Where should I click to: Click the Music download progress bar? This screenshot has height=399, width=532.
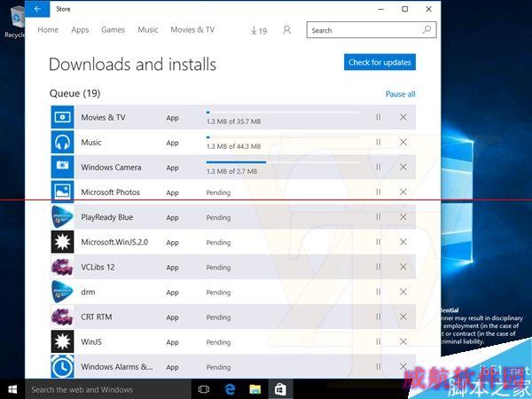click(283, 137)
